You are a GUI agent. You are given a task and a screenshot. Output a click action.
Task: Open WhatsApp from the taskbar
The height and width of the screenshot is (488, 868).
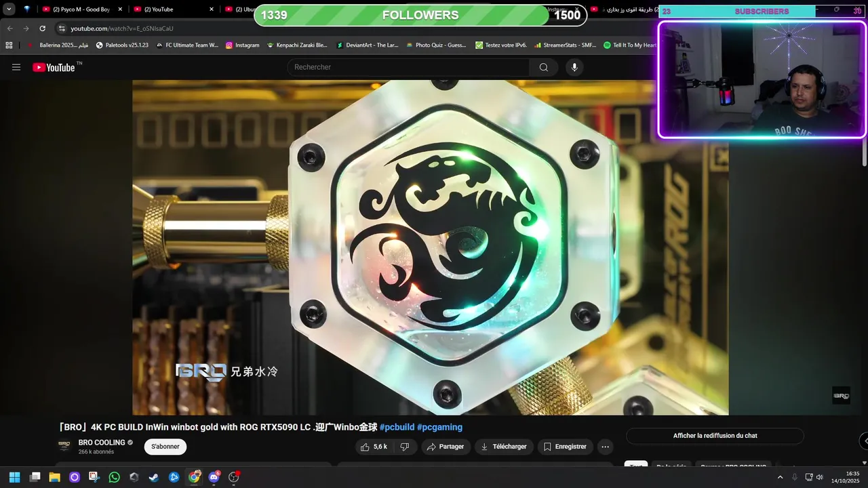(114, 477)
